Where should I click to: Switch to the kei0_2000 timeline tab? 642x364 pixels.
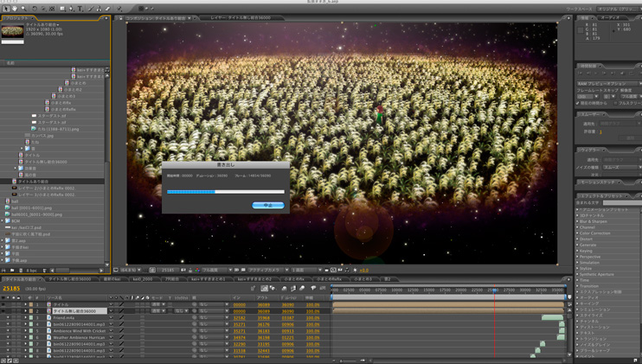[142, 279]
